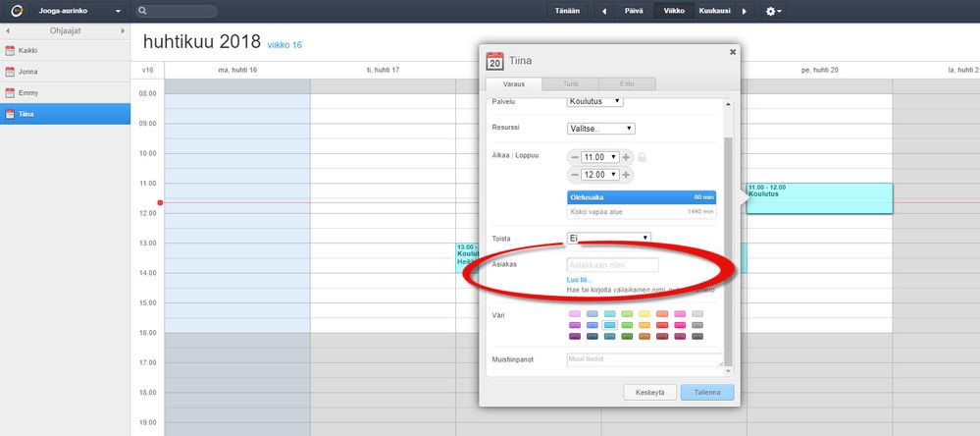Select Emmy's calendar in sidebar
The image size is (980, 436).
coord(65,93)
